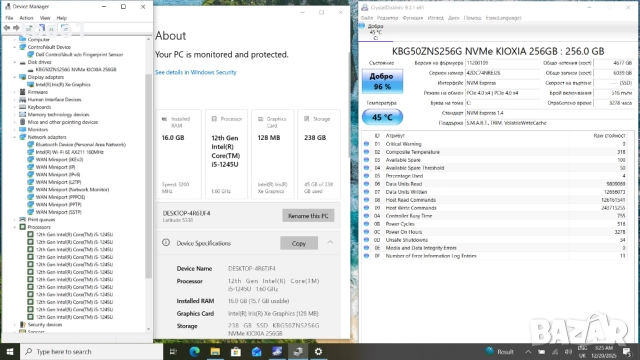Image resolution: width=640 pixels, height=360 pixels.
Task: Collapse the Display adapters node
Action: tap(15, 77)
